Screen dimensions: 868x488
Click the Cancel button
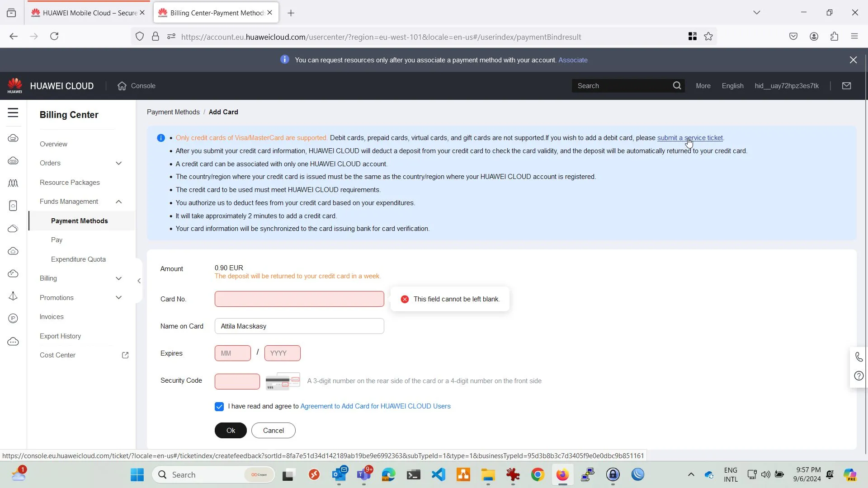click(274, 431)
